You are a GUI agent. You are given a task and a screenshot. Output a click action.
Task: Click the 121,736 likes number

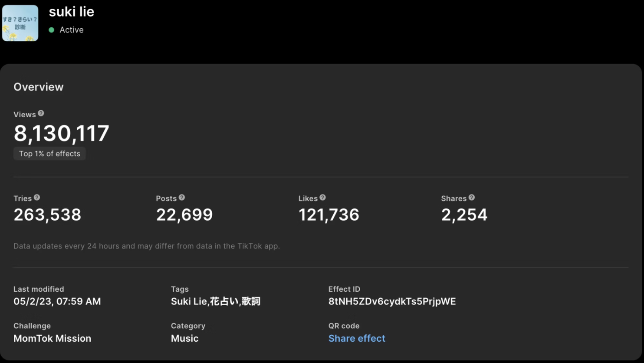coord(329,215)
